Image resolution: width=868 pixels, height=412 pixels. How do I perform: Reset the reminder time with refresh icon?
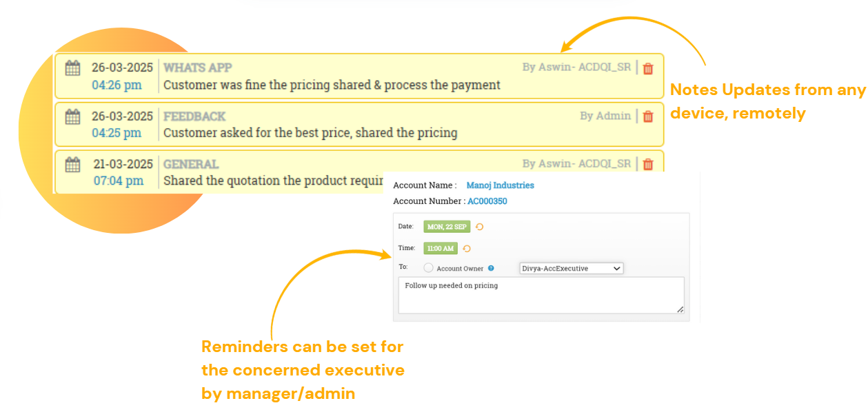pos(467,249)
